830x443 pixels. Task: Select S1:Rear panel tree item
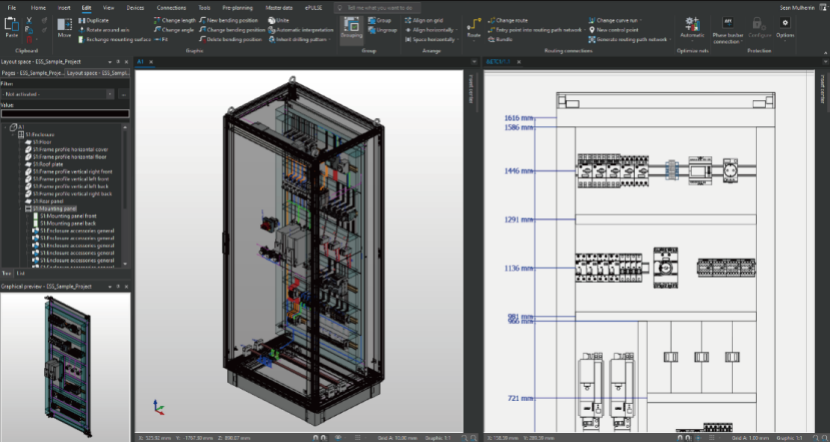(48, 201)
